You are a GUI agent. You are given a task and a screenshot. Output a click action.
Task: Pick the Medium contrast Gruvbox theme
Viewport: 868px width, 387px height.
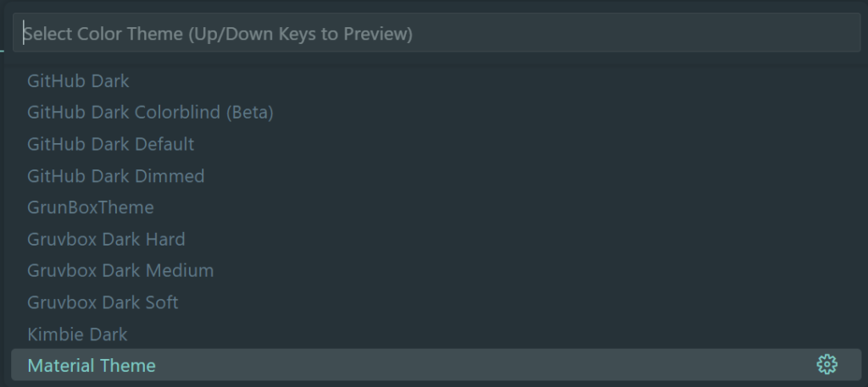point(120,271)
